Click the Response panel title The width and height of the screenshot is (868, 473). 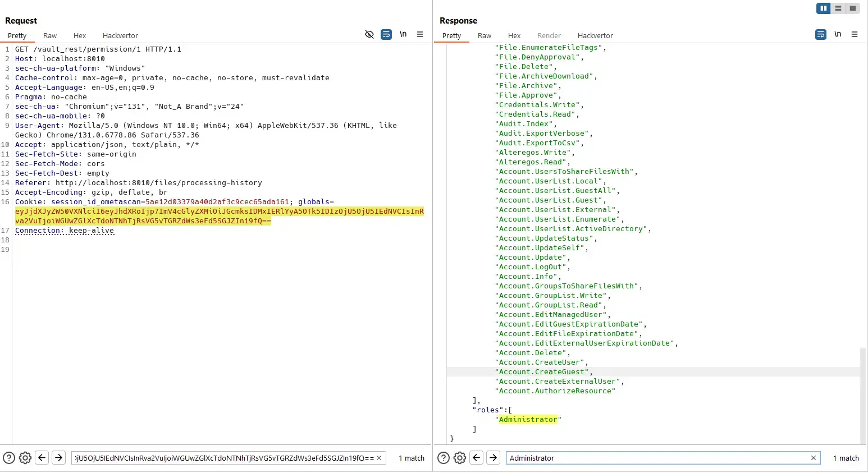coord(458,21)
